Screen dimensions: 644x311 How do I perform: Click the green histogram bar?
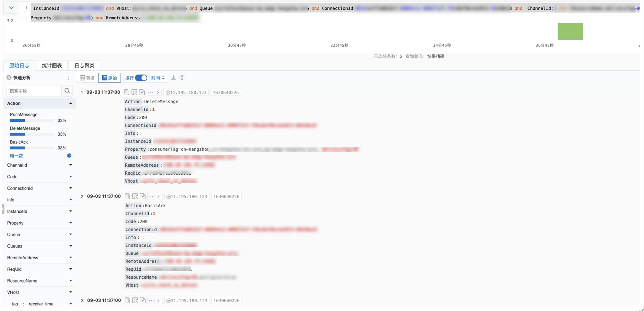[570, 32]
